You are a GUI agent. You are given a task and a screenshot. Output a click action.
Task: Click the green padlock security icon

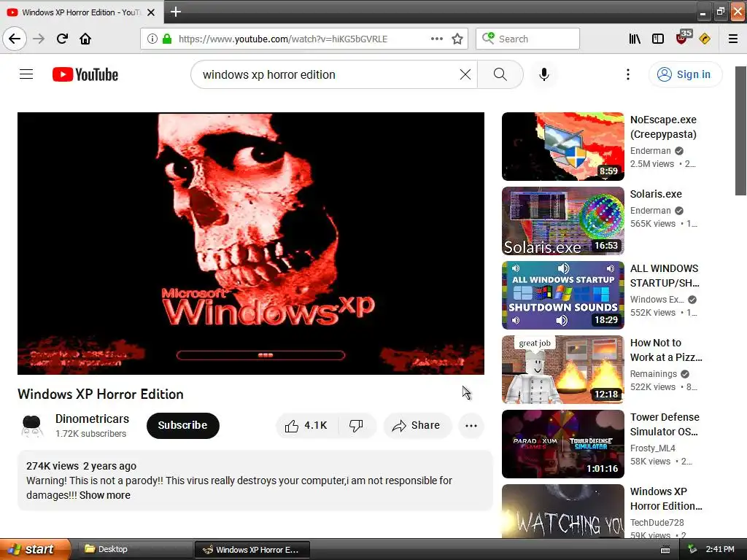click(167, 39)
